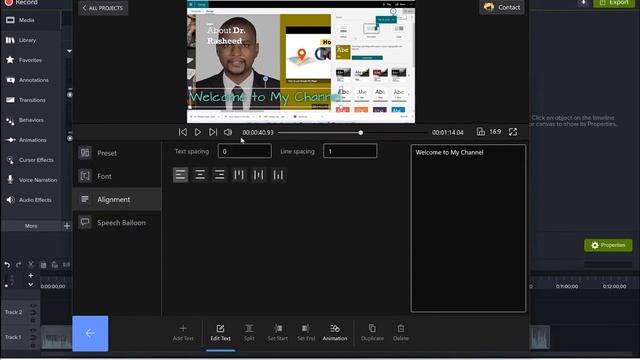The image size is (640, 360).
Task: Enter fullscreen preview mode
Action: coord(513,132)
